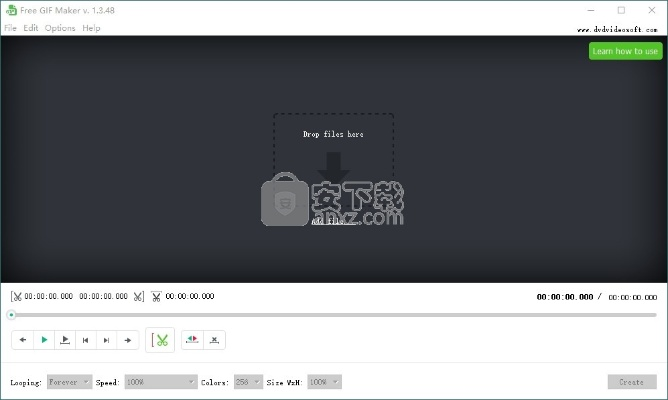Screen dimensions: 668x400
Task: Expand the Looping Forever dropdown
Action: coord(69,382)
